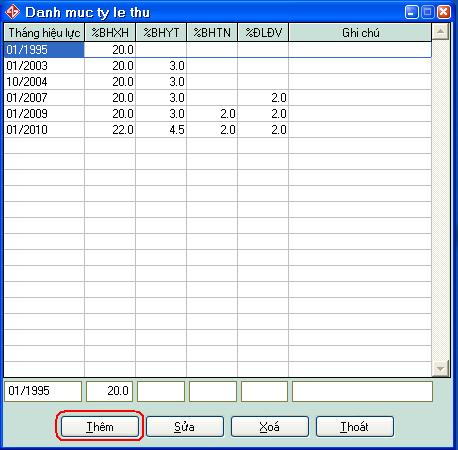Click the BHXH input field showing 20.0
This screenshot has height=450, width=458.
[x=110, y=391]
